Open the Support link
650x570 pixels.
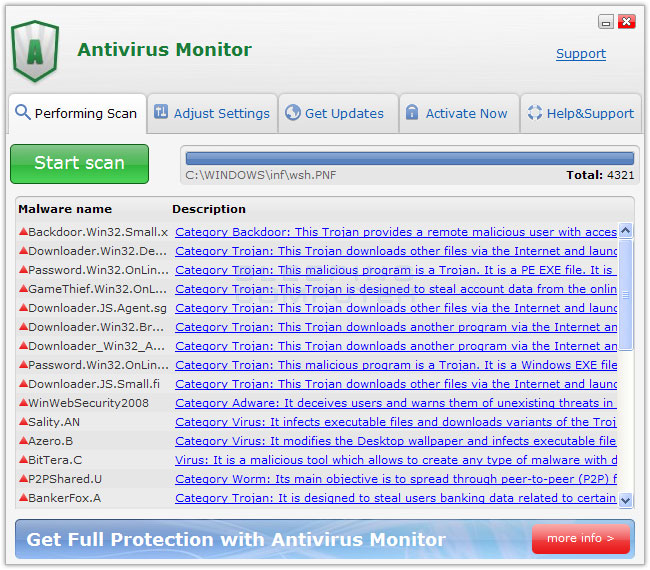(581, 53)
